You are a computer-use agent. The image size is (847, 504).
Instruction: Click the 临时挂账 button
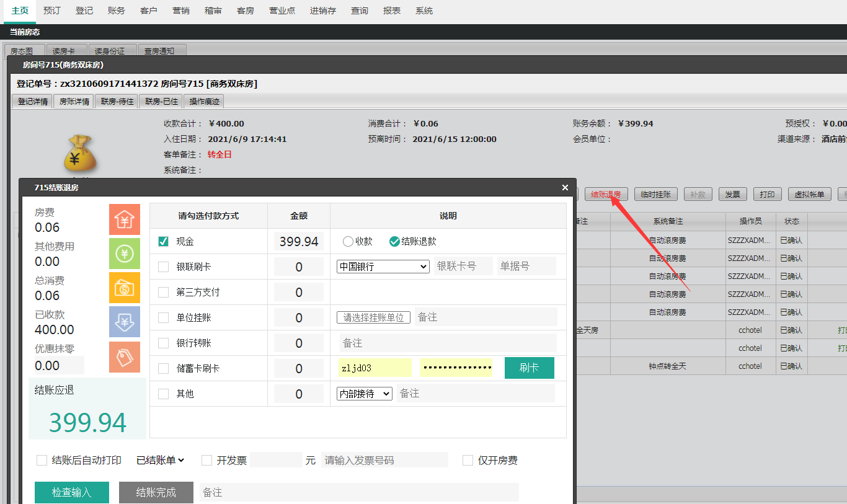click(x=656, y=195)
